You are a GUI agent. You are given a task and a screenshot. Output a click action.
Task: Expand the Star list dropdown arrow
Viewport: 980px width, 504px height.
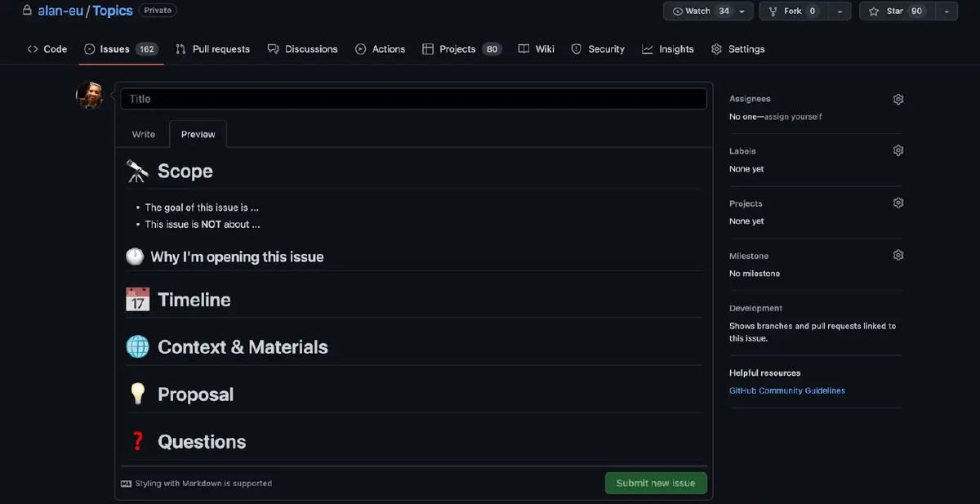945,11
